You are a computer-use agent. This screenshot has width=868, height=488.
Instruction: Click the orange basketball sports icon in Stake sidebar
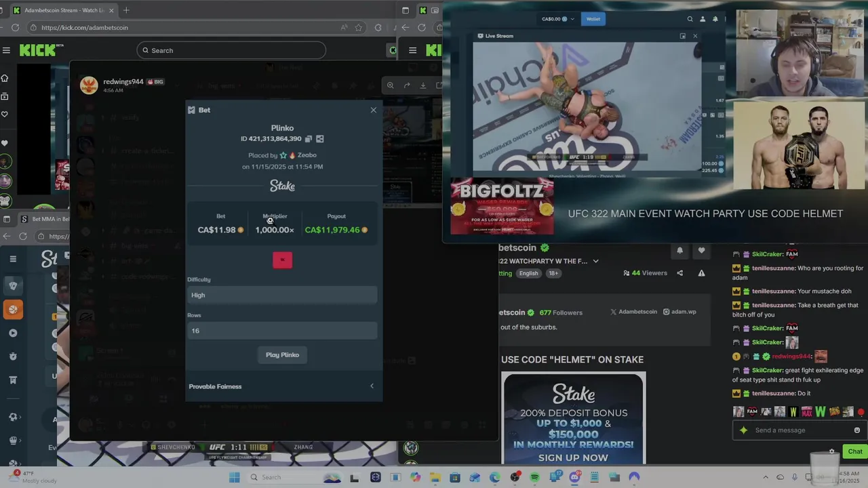13,310
